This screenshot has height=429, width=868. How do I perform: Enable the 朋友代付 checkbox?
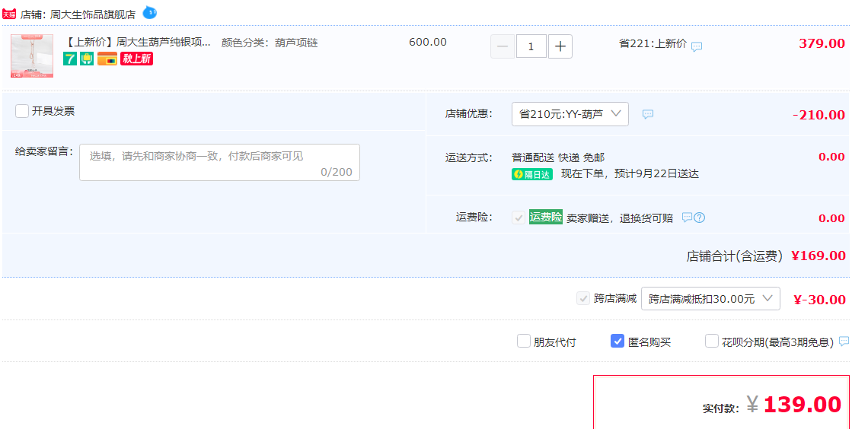pyautogui.click(x=524, y=341)
